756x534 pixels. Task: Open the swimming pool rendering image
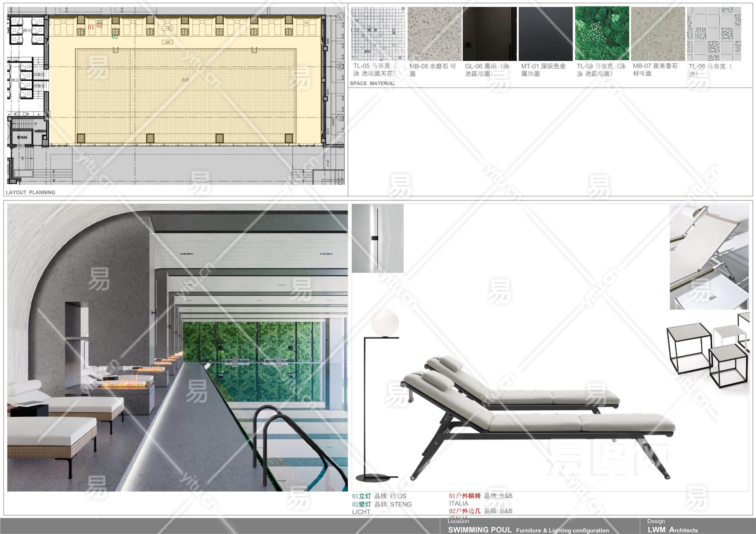point(177,347)
